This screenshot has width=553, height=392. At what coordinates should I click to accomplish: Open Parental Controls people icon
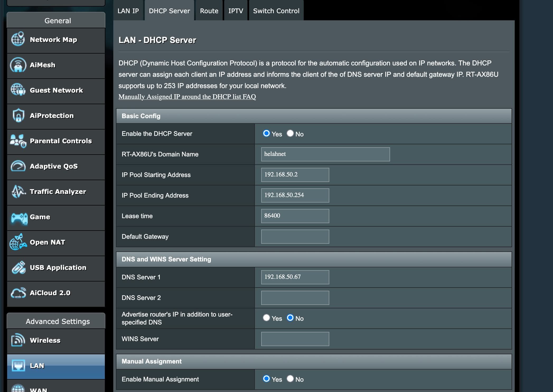click(x=18, y=141)
